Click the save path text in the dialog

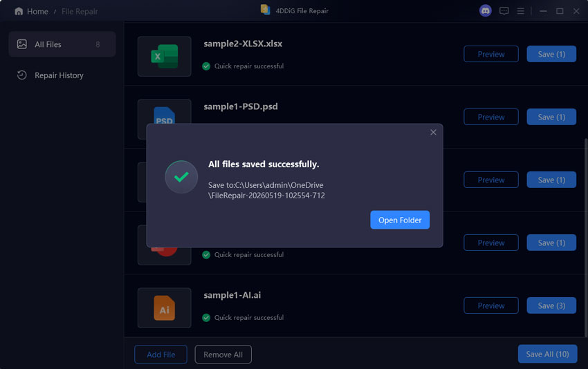tap(266, 190)
